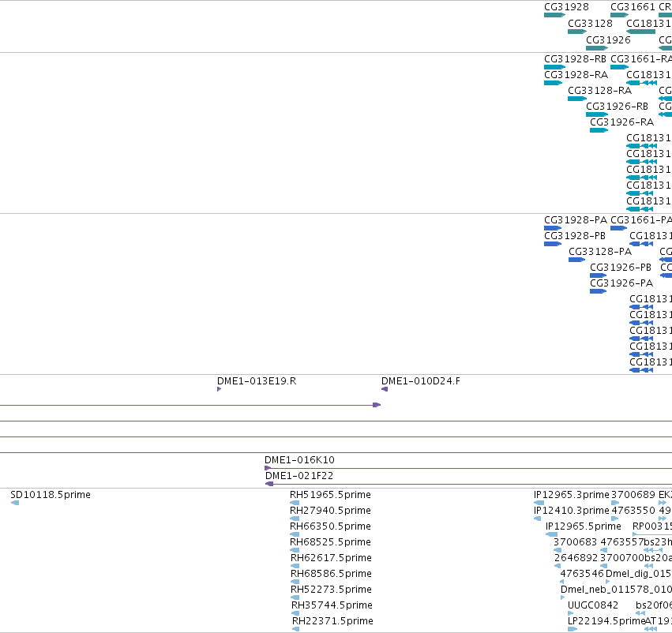Open protein CG33128-PA
Screen dimensions: 672x633
(576, 260)
